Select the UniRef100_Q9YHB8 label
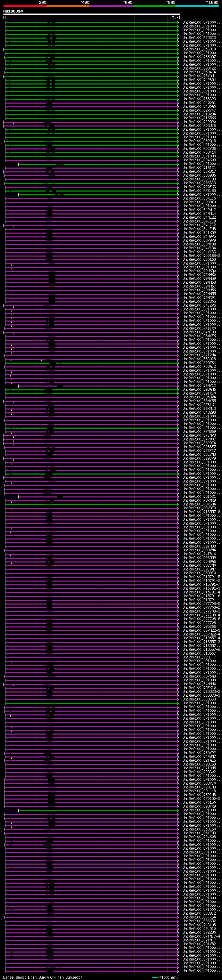222x980 pixels. point(199,546)
